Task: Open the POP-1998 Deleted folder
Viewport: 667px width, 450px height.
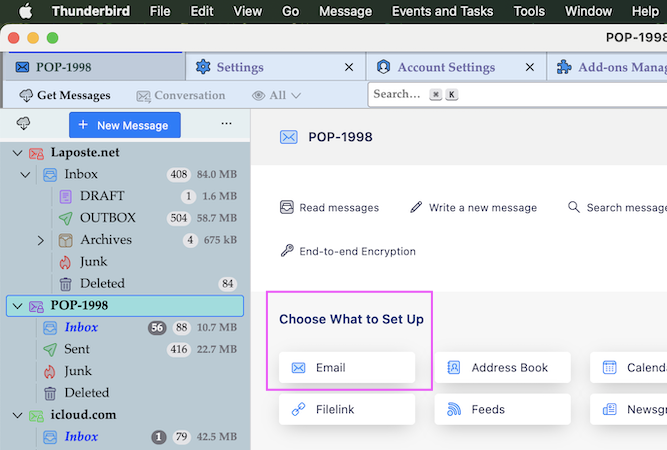Action: [x=125, y=393]
